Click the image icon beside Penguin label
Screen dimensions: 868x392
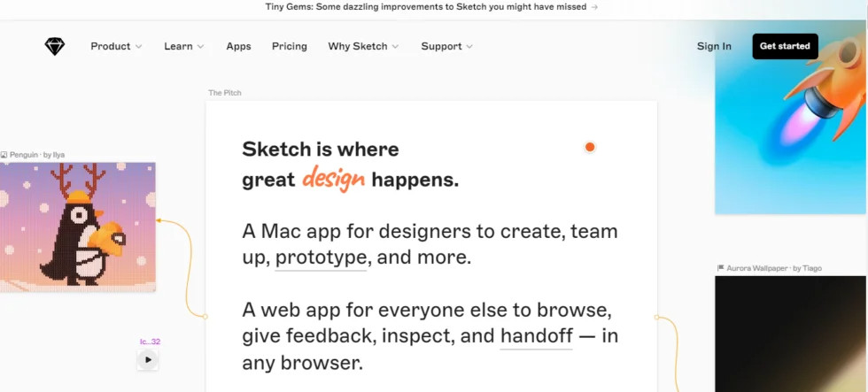click(4, 156)
